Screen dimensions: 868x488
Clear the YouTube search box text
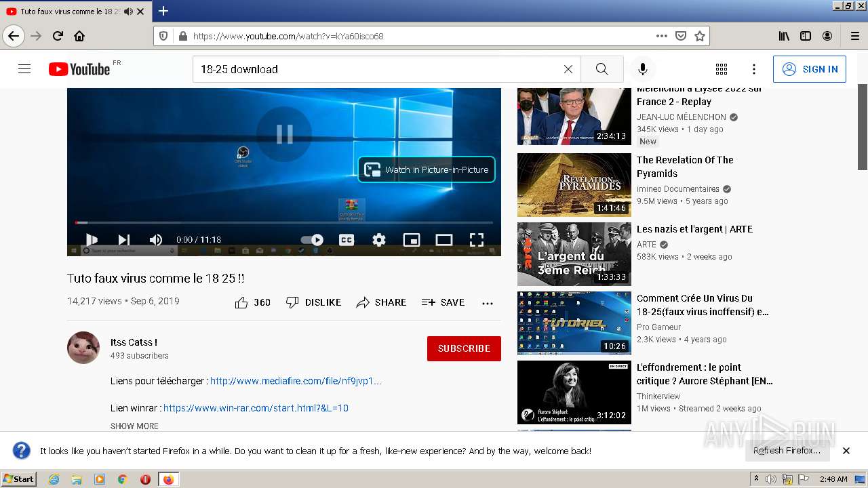568,69
